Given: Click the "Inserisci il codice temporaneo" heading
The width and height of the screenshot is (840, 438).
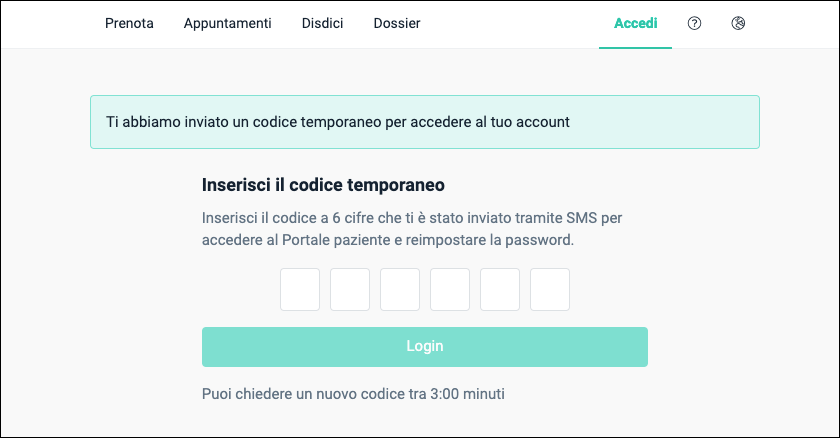Looking at the screenshot, I should coord(323,185).
